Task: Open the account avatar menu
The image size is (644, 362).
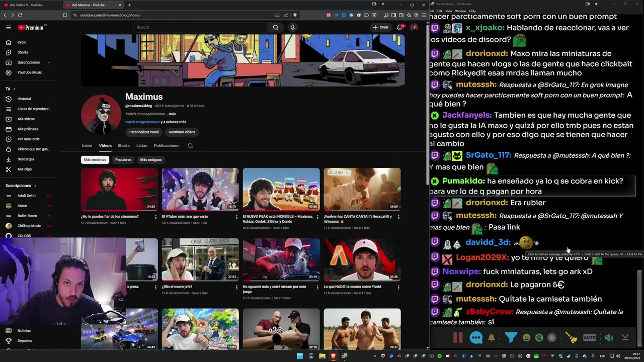Action: click(x=414, y=27)
